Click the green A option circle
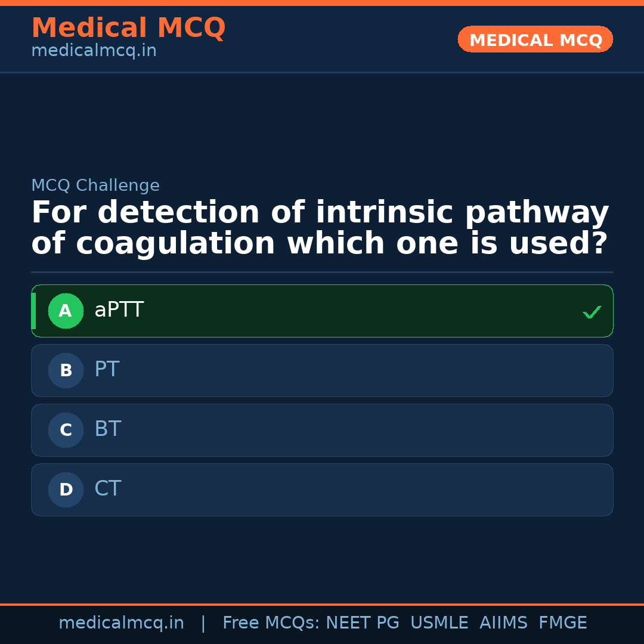 pos(66,311)
